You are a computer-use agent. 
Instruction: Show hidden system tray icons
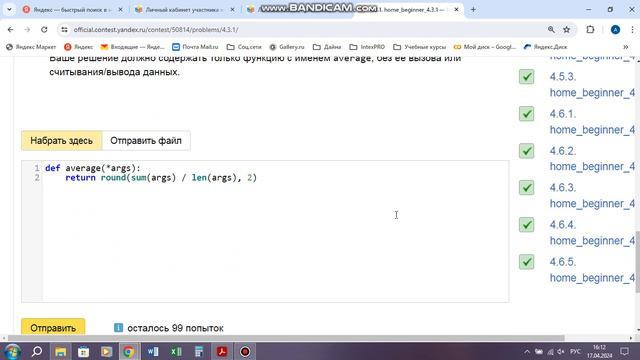tap(527, 351)
